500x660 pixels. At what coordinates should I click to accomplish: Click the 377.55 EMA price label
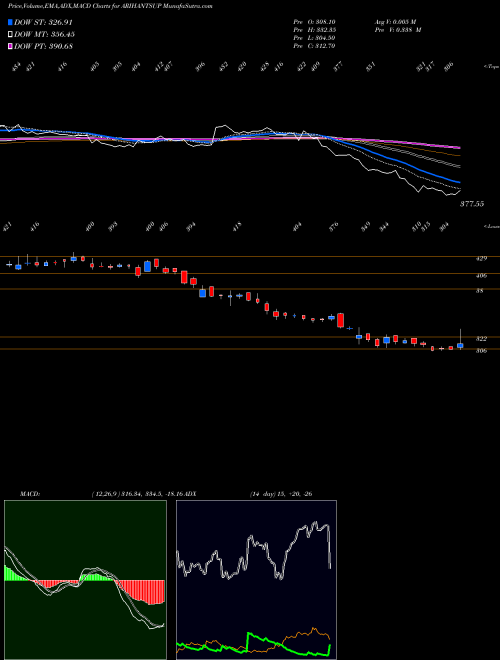click(472, 204)
